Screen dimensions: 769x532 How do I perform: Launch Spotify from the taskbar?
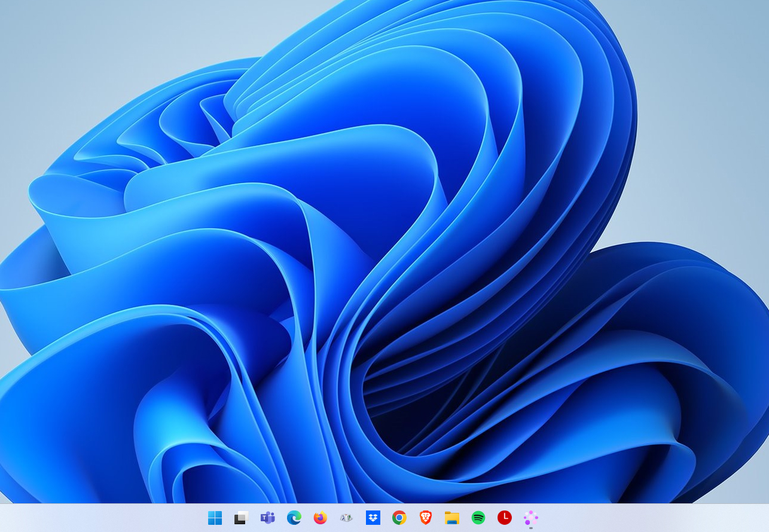478,518
